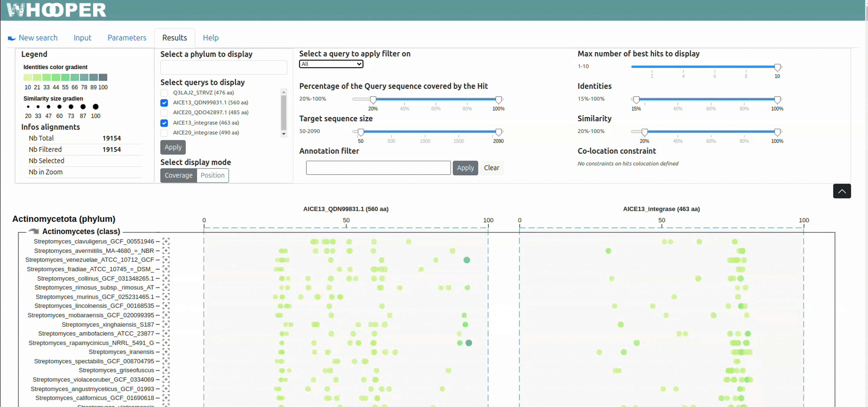This screenshot has width=868, height=407.
Task: Select the Results tab
Action: [174, 38]
